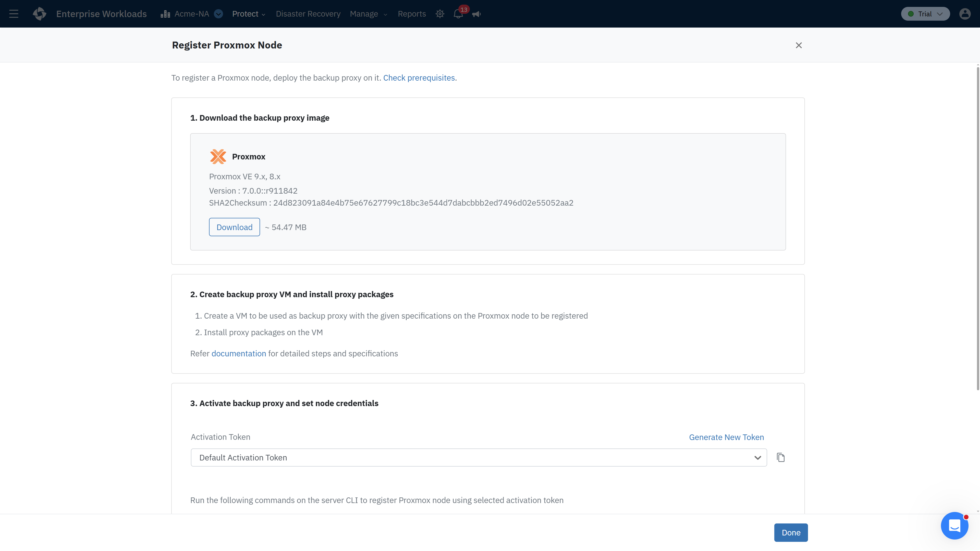This screenshot has height=551, width=980.
Task: Click 'Download the backup proxy image' heading
Action: pos(260,118)
